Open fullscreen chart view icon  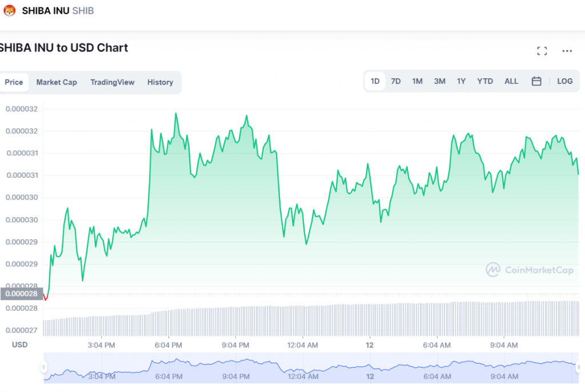(542, 51)
